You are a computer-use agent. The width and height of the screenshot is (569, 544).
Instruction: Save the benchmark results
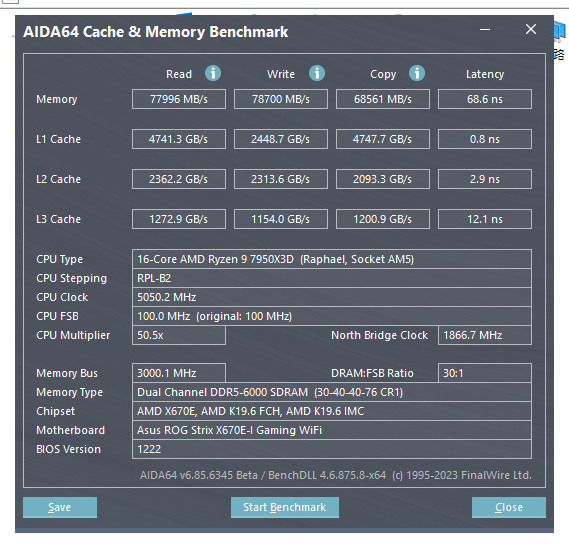[60, 507]
